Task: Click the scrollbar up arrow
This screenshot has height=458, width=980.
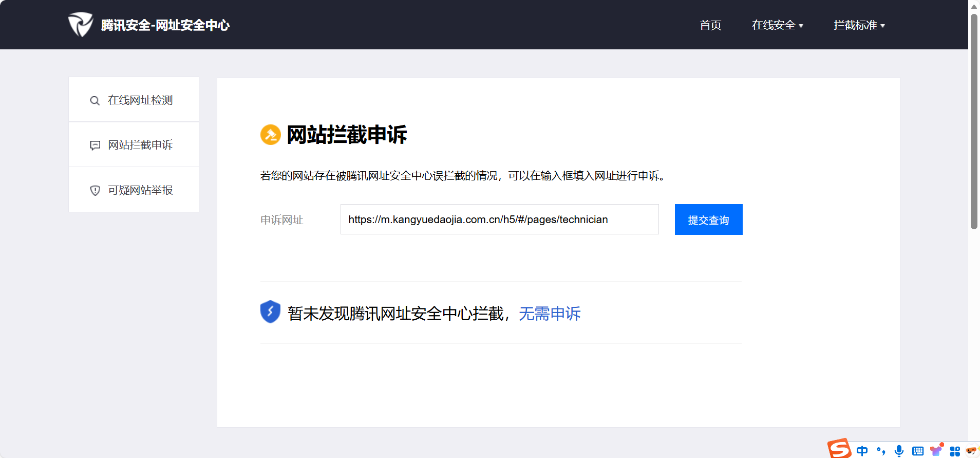Action: tap(974, 6)
